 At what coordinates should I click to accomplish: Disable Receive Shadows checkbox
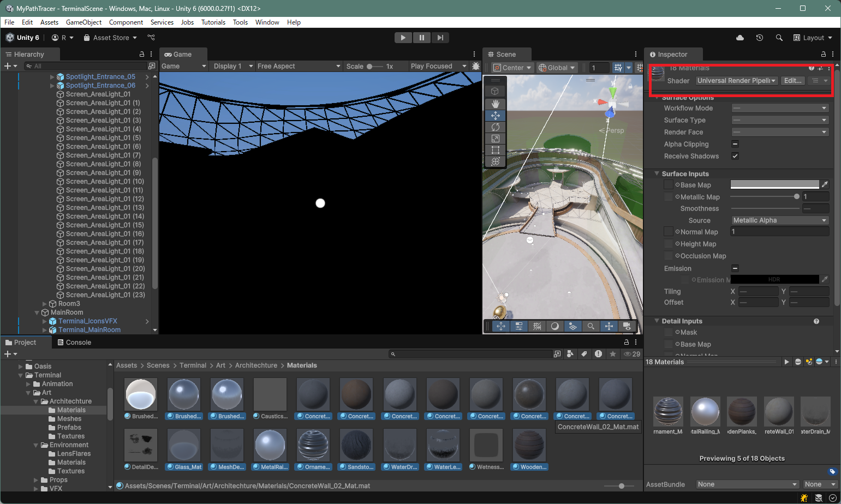(735, 156)
